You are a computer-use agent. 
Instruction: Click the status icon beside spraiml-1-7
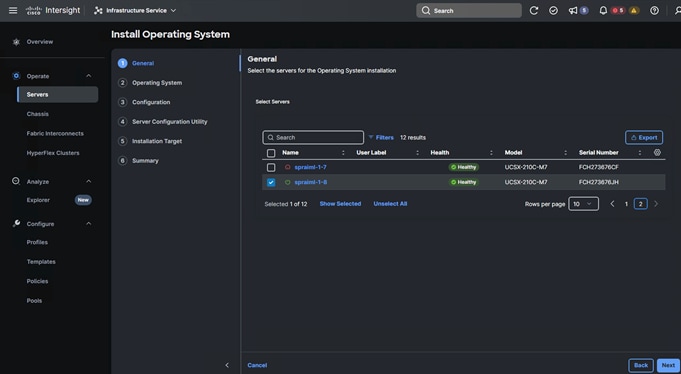click(288, 167)
